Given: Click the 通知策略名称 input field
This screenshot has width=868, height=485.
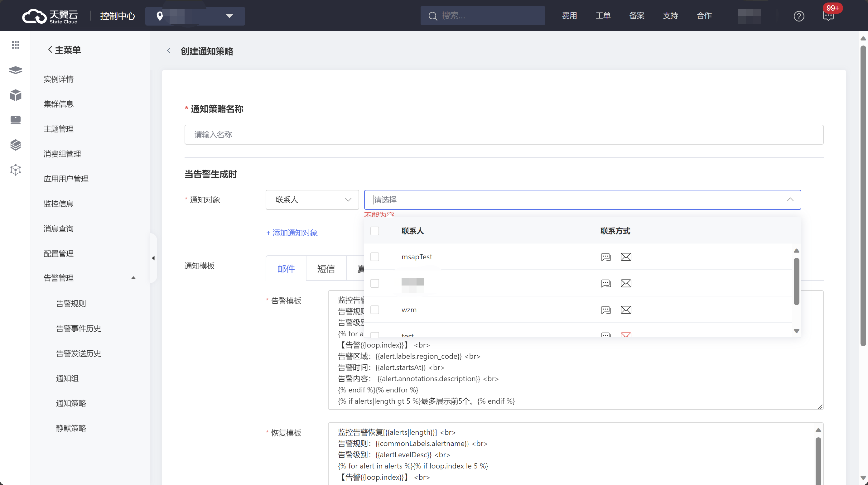Looking at the screenshot, I should pyautogui.click(x=504, y=135).
